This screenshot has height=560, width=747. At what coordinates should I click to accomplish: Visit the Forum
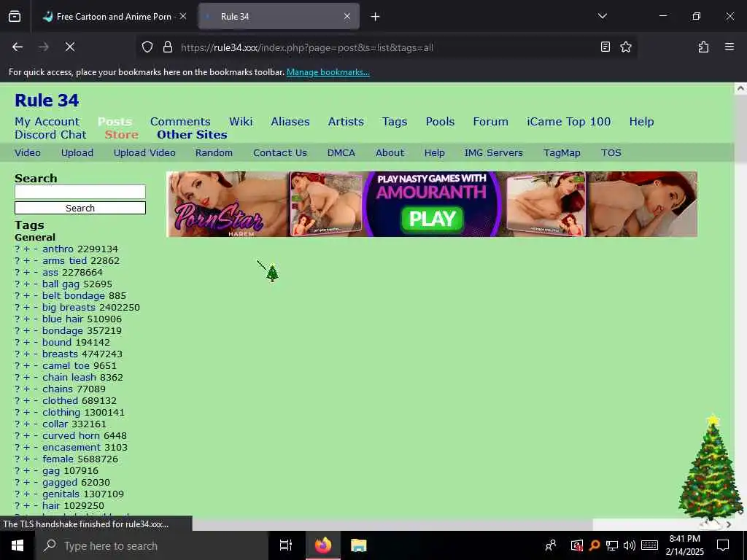click(x=490, y=122)
